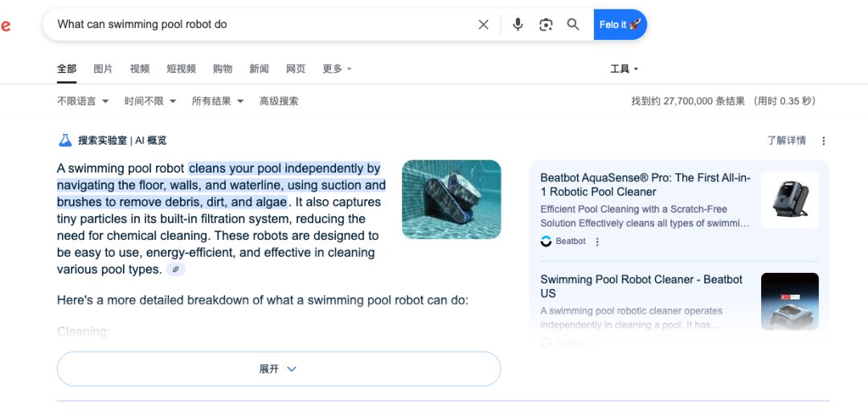Open the three-dot menu next to Beatbot source
868x411 pixels.
(596, 242)
